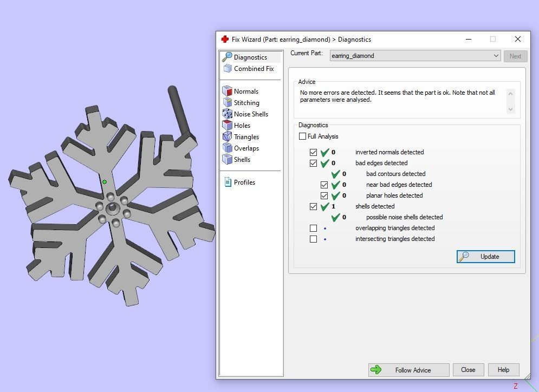The height and width of the screenshot is (392, 539).
Task: Uncheck bad edges detected checkbox
Action: tap(313, 163)
